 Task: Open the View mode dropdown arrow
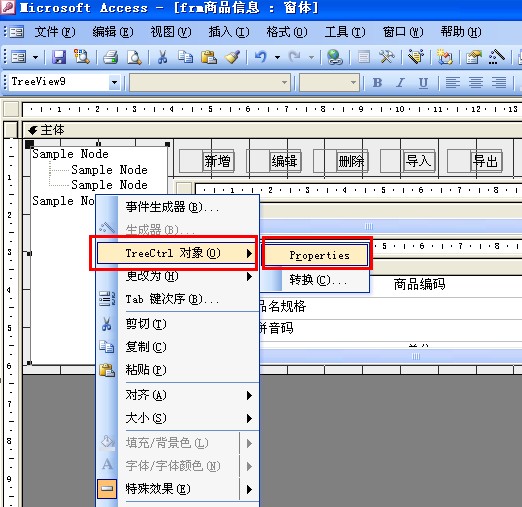pos(35,57)
